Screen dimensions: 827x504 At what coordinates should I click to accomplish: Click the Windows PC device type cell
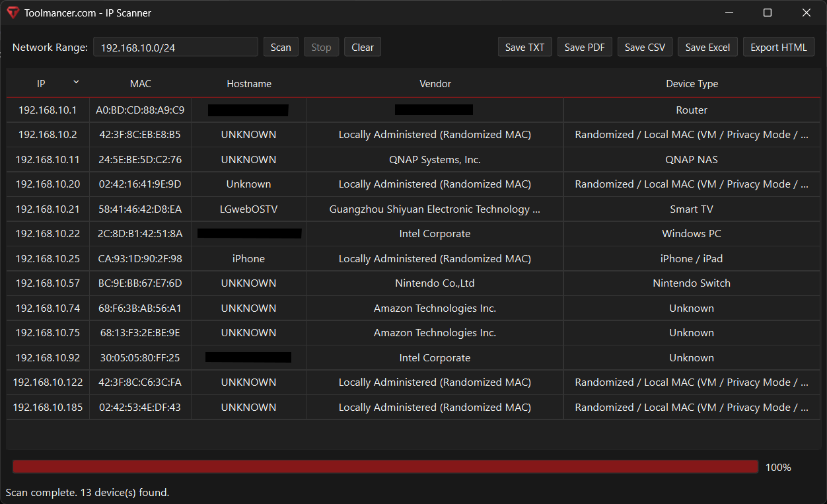(692, 234)
